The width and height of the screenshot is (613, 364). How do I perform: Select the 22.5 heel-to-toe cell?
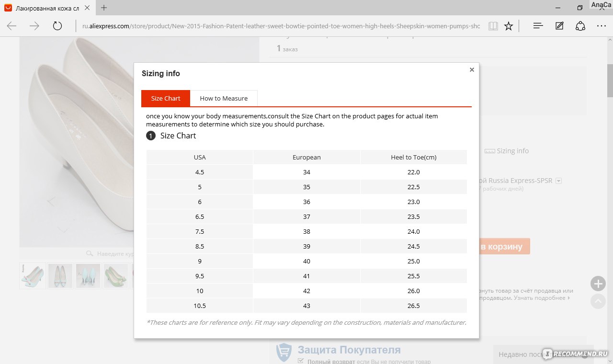[414, 187]
